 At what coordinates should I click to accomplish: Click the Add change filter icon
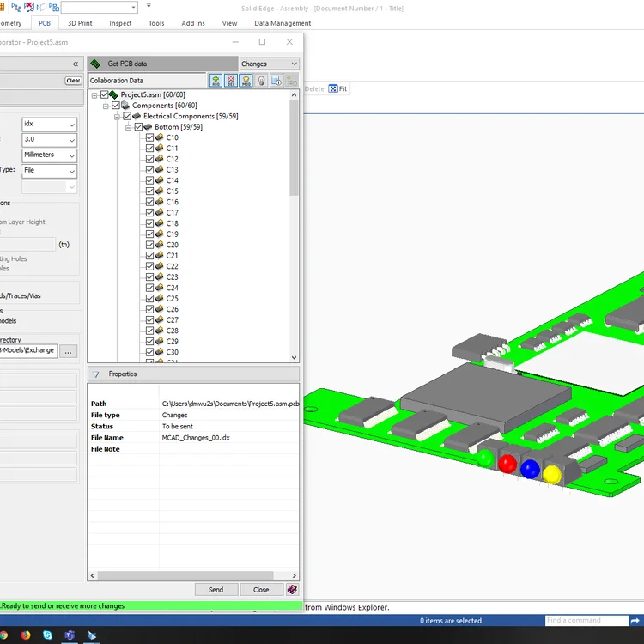[216, 81]
